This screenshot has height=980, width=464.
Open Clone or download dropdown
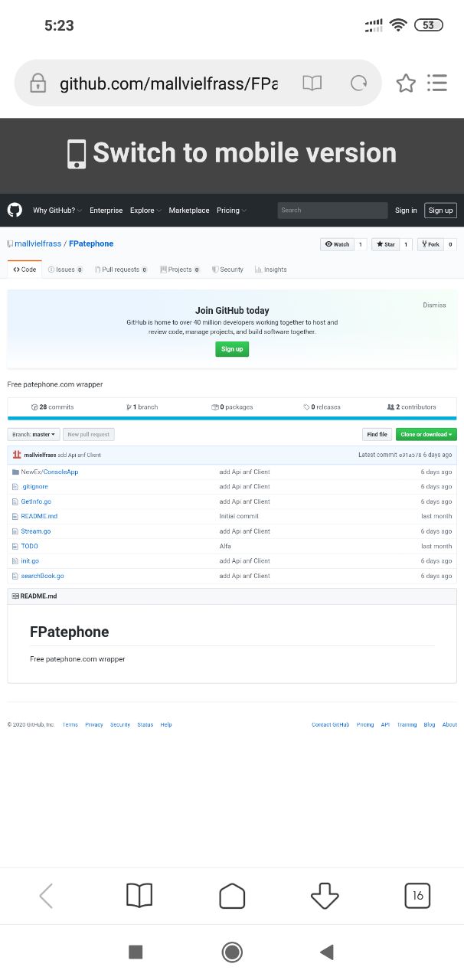(426, 434)
